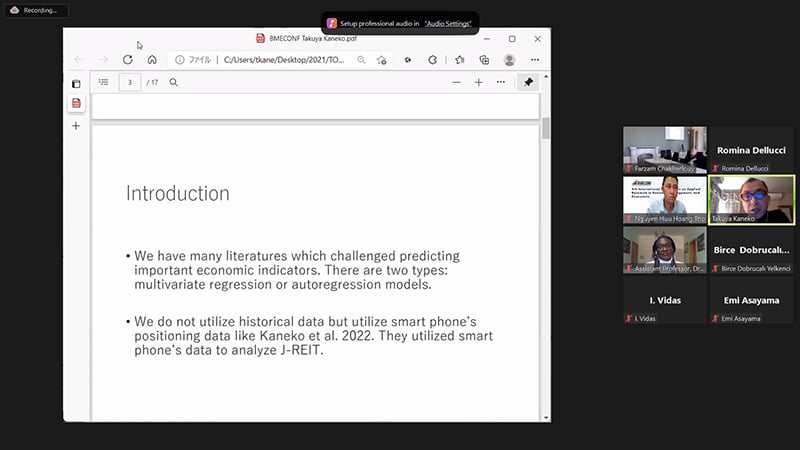Select the PDF tab in vertical tab strip
Screen dimensions: 800x450
tap(75, 103)
